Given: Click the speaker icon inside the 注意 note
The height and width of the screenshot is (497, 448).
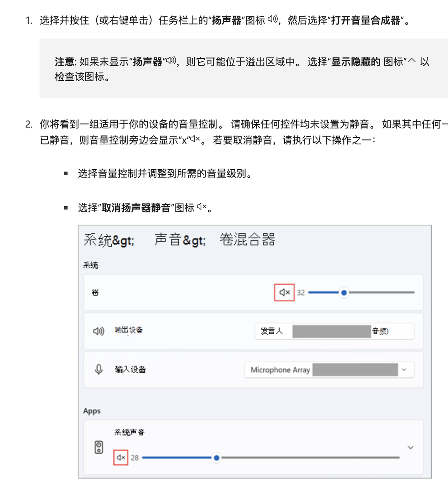Looking at the screenshot, I should click(x=171, y=61).
